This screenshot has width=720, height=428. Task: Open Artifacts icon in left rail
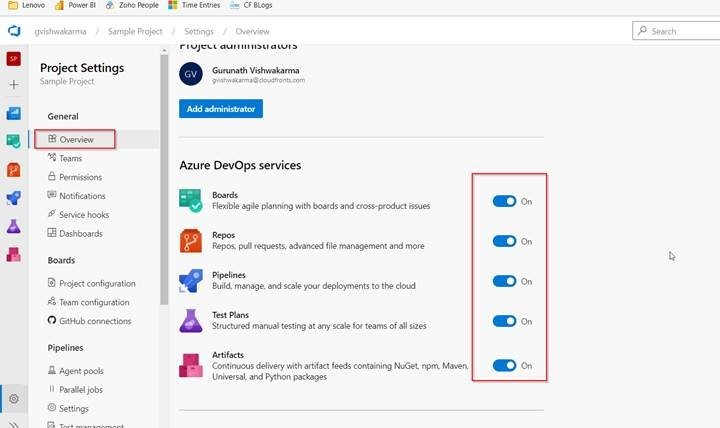(13, 254)
